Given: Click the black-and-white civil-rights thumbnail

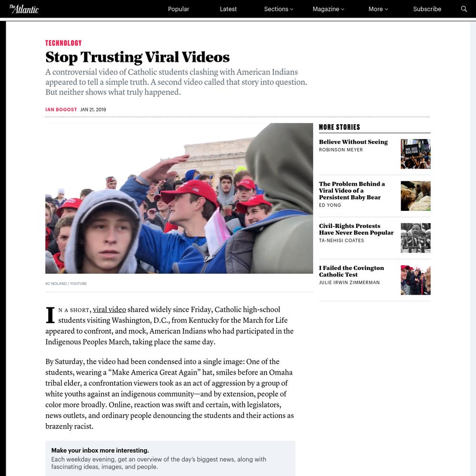Looking at the screenshot, I should point(416,238).
